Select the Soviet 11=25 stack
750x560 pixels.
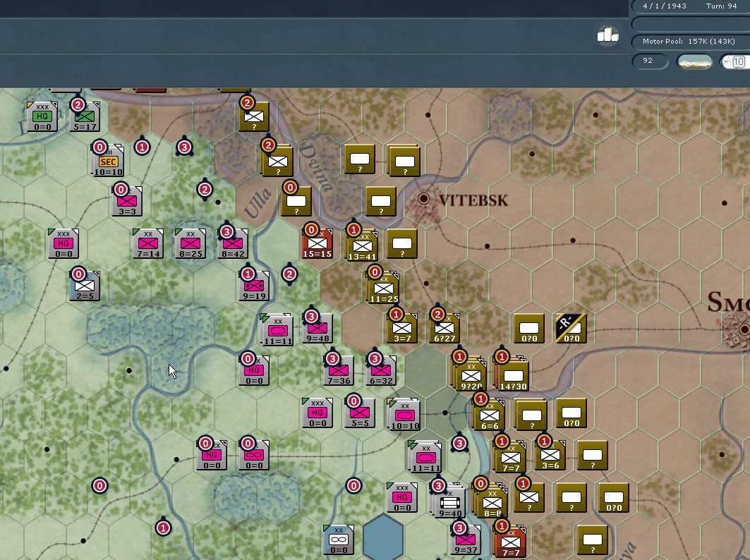pyautogui.click(x=383, y=288)
